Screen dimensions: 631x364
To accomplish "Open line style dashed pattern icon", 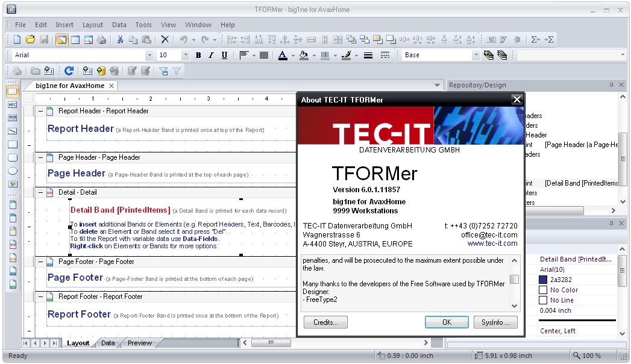I will pyautogui.click(x=385, y=55).
